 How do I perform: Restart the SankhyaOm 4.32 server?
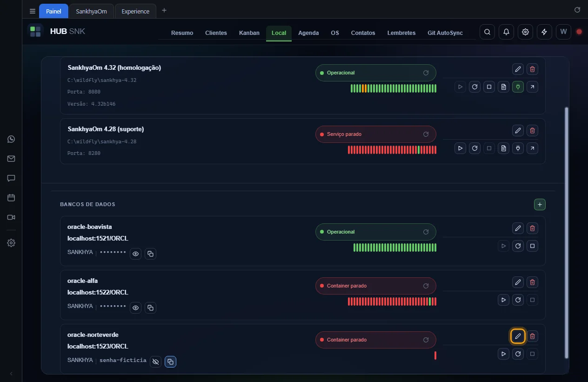click(474, 87)
